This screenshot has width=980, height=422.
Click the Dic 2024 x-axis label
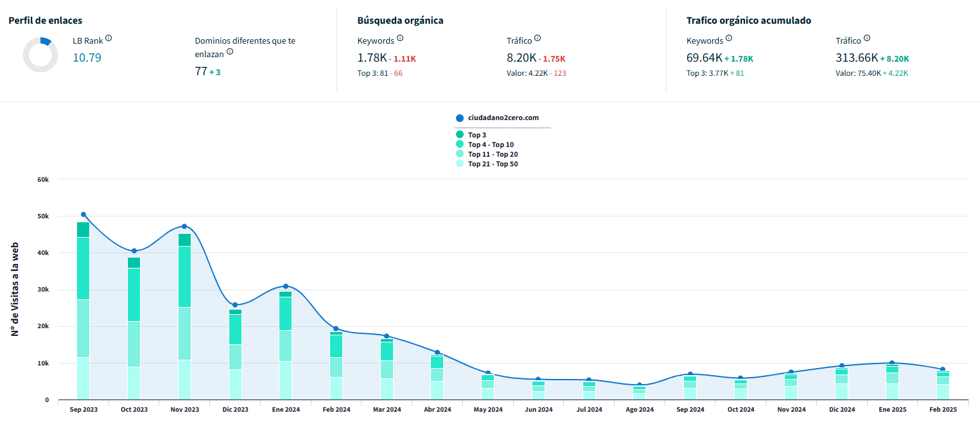coord(842,410)
